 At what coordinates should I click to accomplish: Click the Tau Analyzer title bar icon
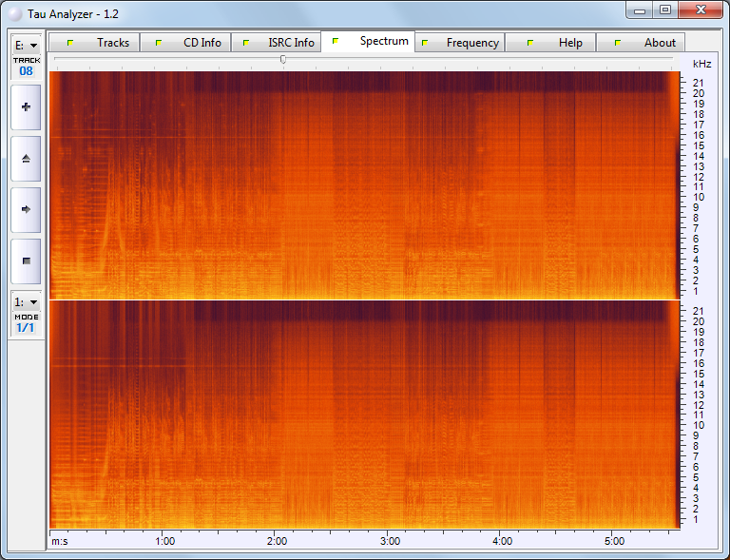14,13
